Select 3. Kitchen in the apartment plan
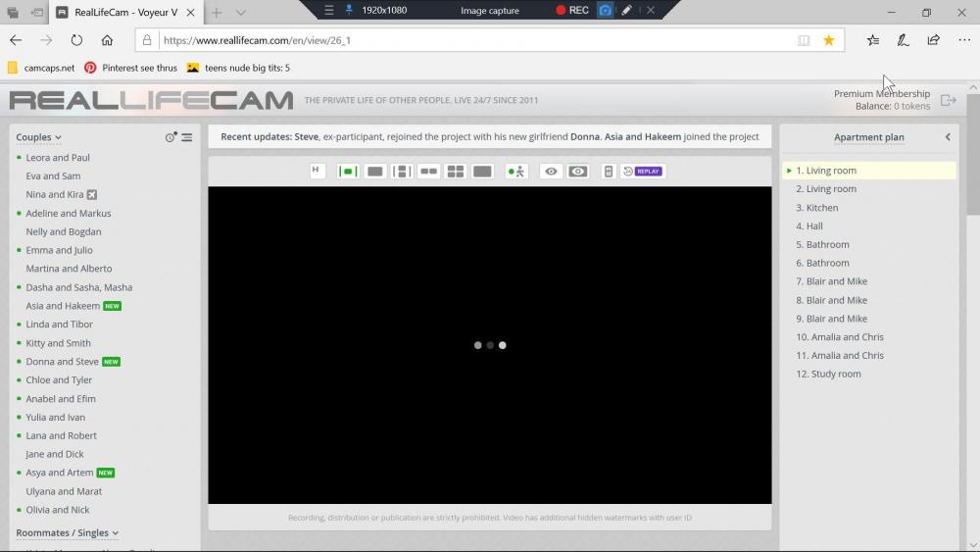Image resolution: width=980 pixels, height=552 pixels. [821, 208]
